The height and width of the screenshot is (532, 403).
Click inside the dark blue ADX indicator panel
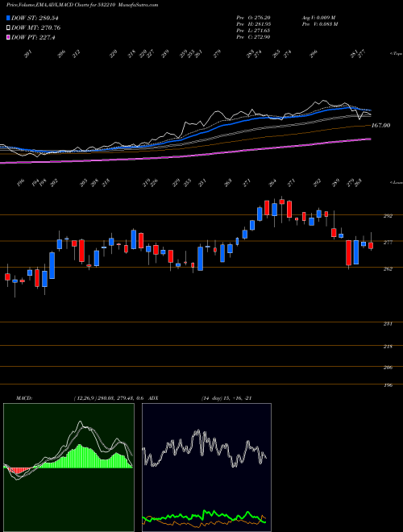pos(206,468)
